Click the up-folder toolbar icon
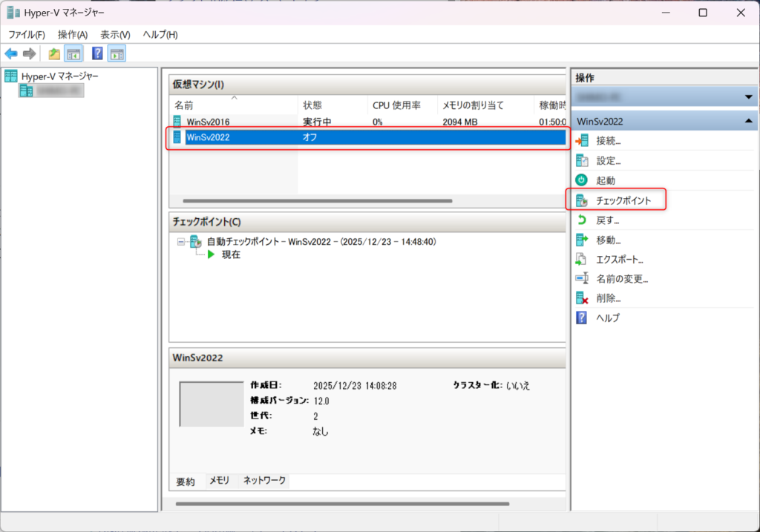 coord(54,53)
